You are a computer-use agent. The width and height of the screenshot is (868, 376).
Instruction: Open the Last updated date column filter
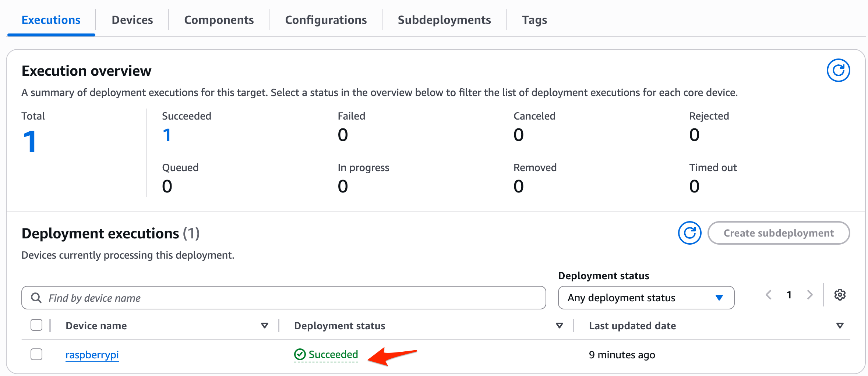pos(840,325)
